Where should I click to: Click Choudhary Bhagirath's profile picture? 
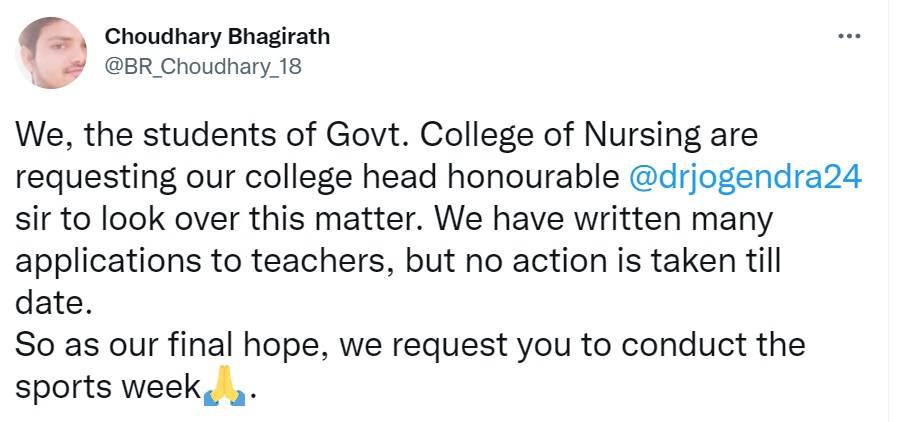coord(52,53)
